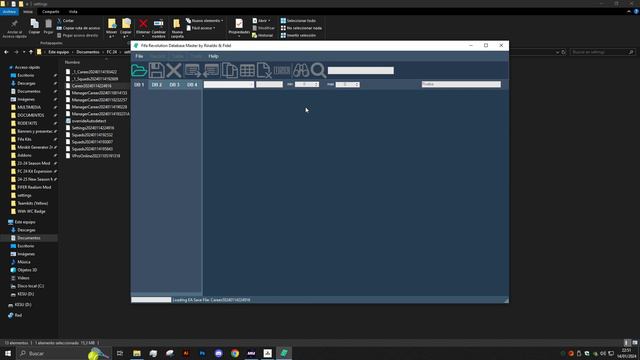The width and height of the screenshot is (640, 360).
Task: Click Propiedades icon in Explorer ribbon
Action: coord(239,27)
